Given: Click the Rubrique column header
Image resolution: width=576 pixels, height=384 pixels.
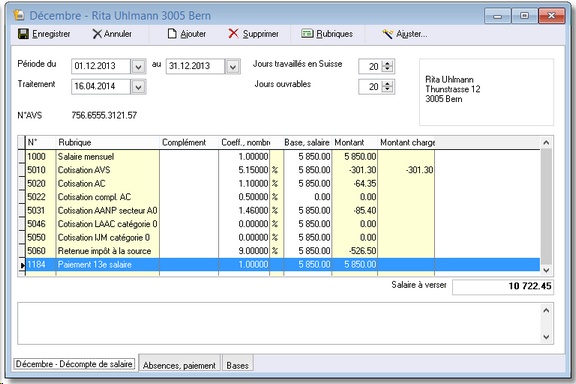Looking at the screenshot, I should [x=107, y=143].
